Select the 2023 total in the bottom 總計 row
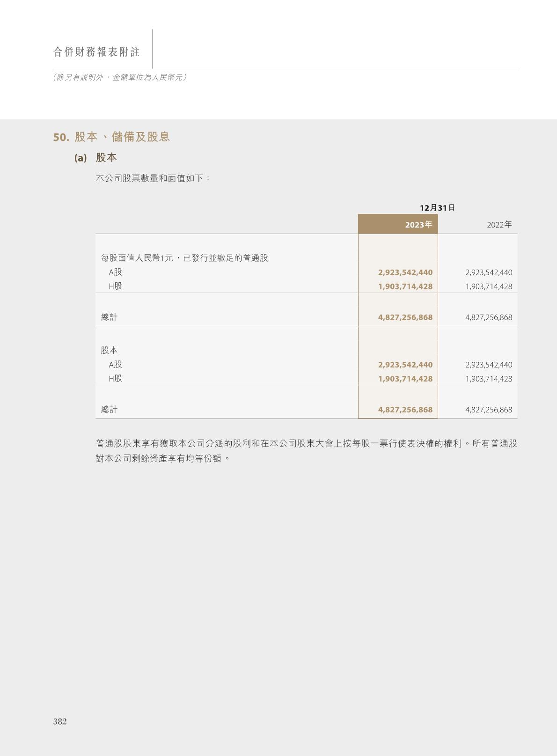The image size is (557, 756). [x=405, y=410]
